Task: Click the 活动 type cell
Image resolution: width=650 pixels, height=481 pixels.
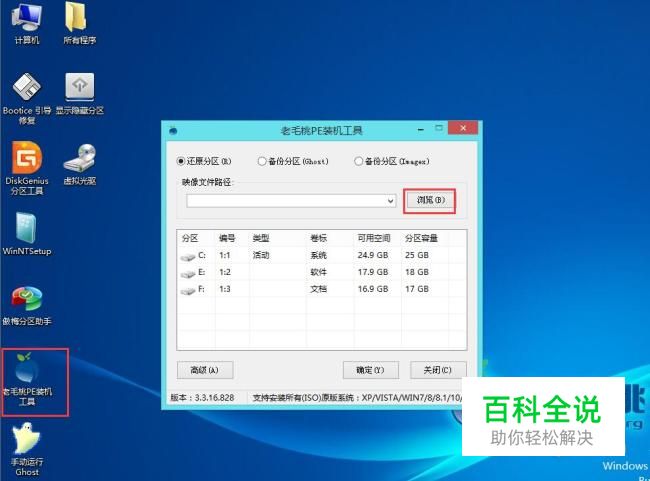Action: point(261,255)
